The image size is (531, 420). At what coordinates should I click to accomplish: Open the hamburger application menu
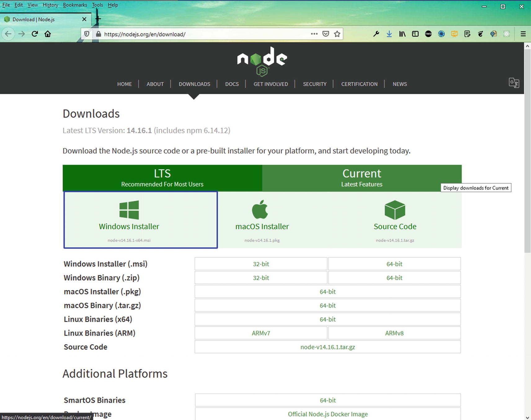523,34
